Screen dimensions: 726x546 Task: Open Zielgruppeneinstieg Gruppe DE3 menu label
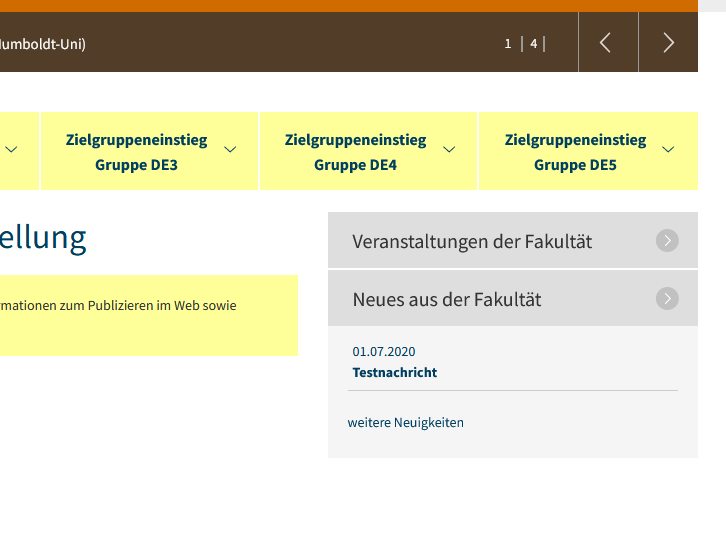(137, 152)
